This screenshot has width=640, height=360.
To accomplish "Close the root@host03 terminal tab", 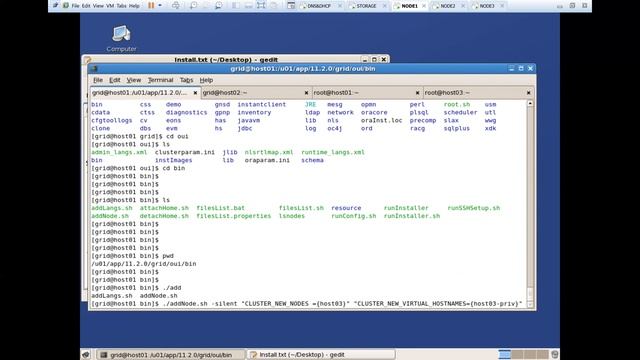I will (x=528, y=93).
